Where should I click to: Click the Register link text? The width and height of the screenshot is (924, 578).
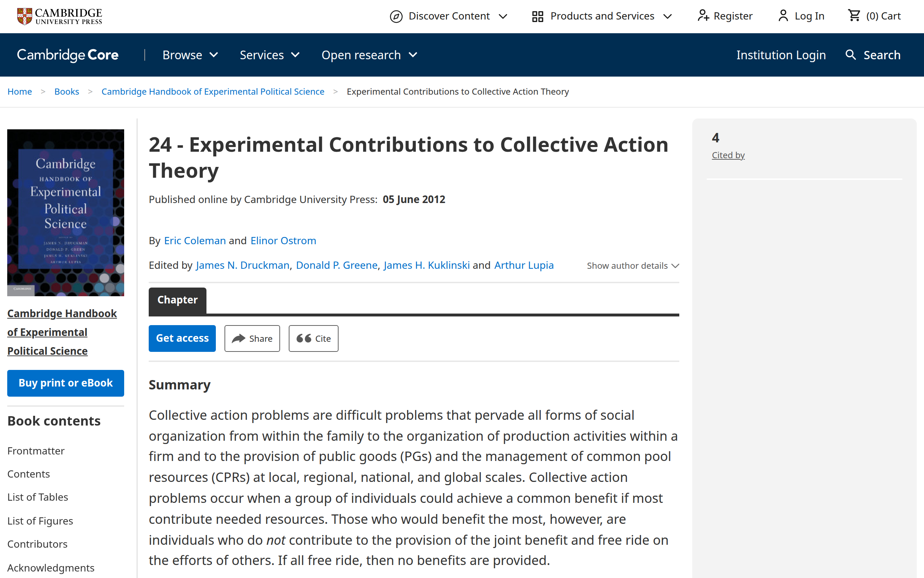(x=733, y=16)
